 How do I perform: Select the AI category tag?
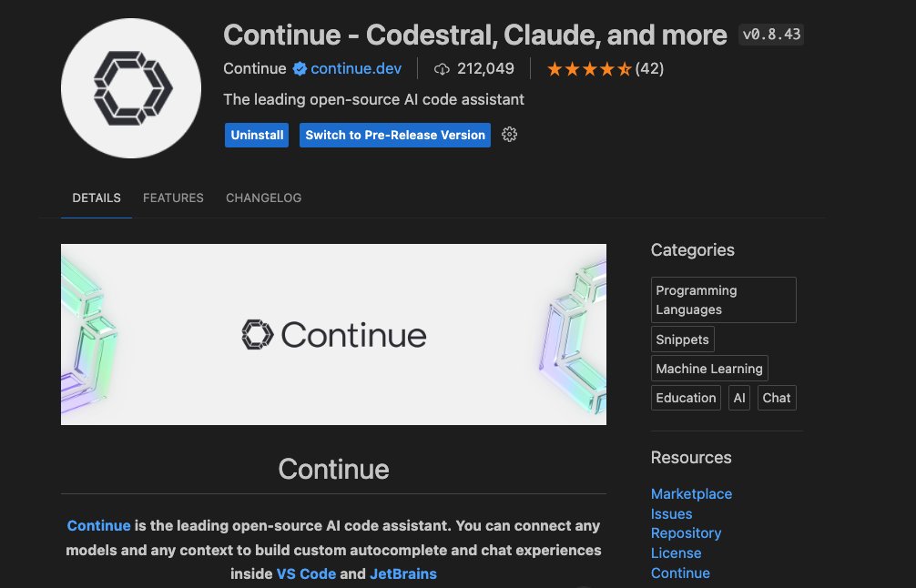pos(739,398)
